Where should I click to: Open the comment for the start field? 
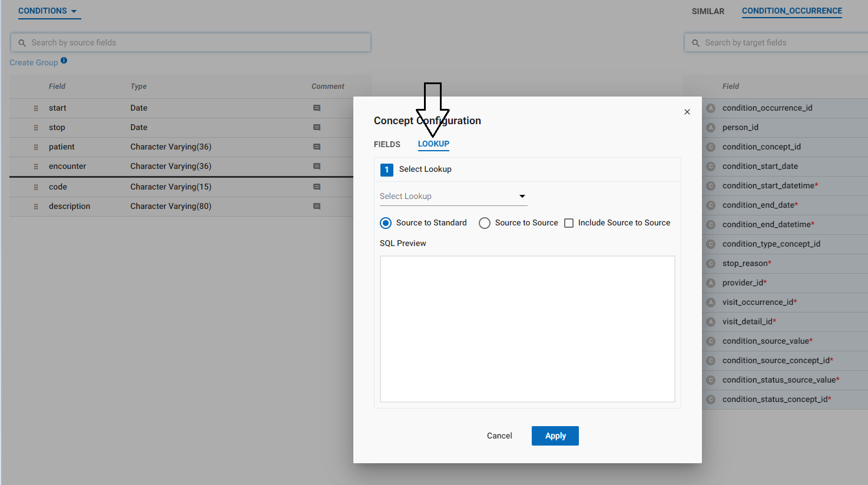pos(316,108)
